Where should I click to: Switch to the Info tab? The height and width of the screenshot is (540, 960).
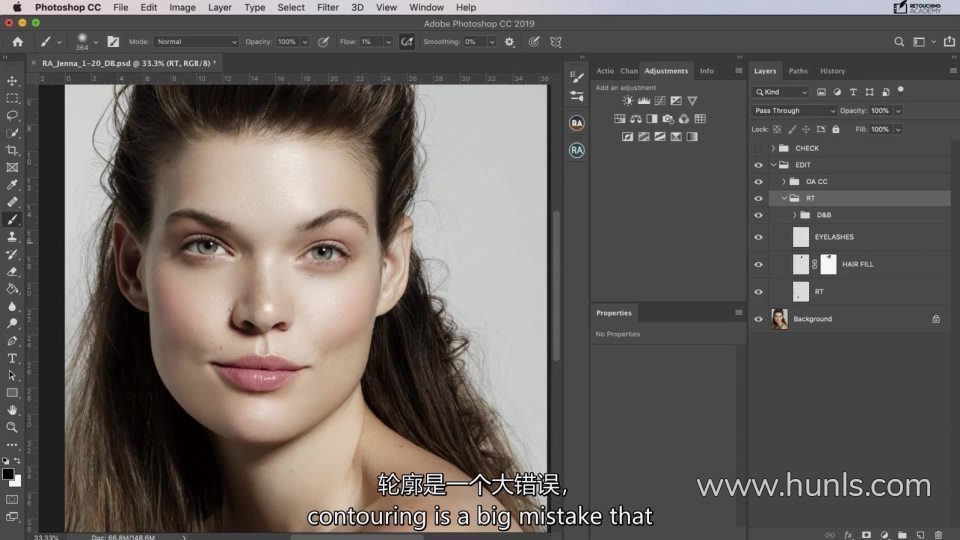[x=707, y=71]
